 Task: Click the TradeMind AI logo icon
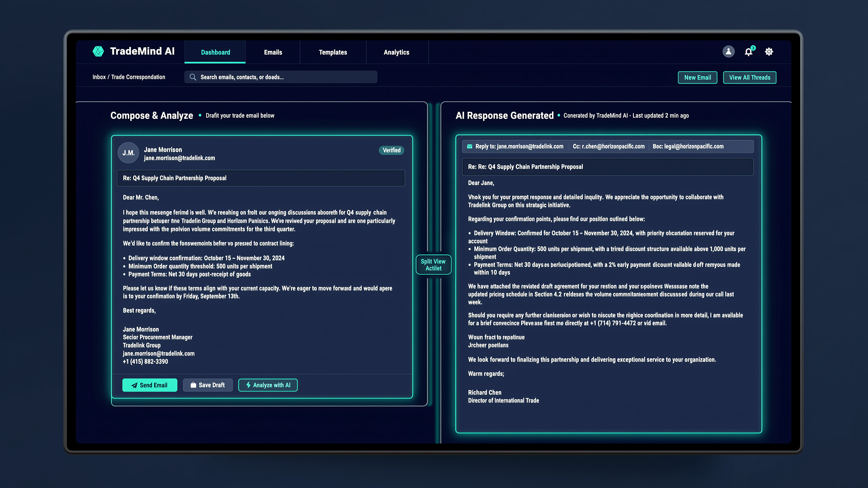point(98,52)
